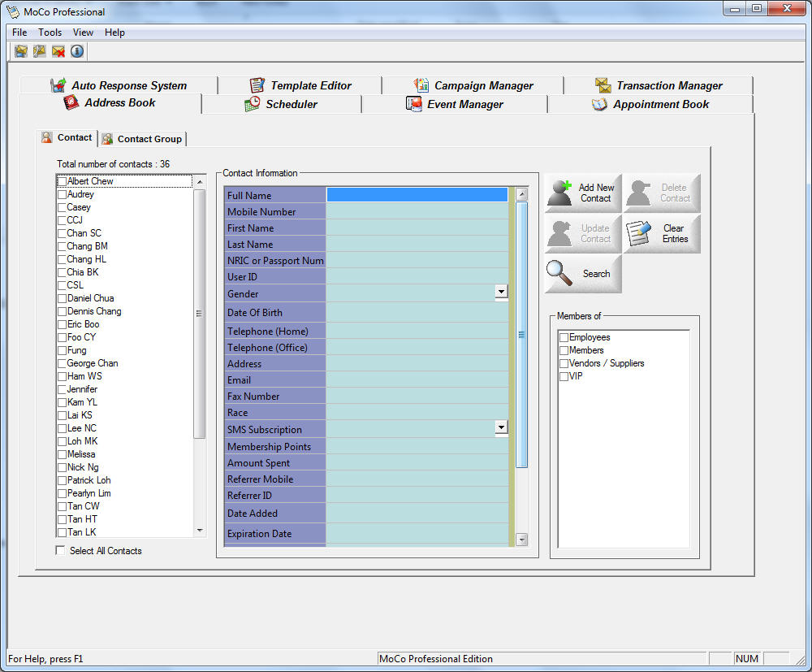This screenshot has height=672, width=812.
Task: Click Contact Information scroll-down arrow
Action: (522, 540)
